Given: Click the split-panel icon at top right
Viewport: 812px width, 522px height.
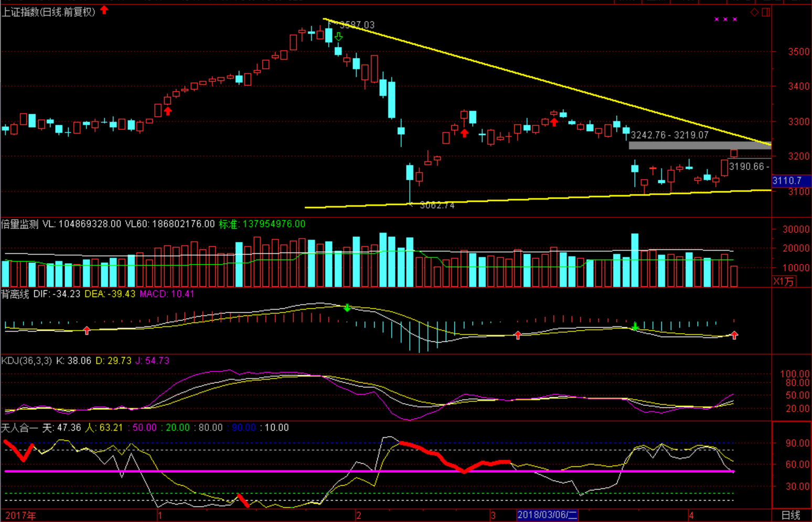Looking at the screenshot, I should [766, 12].
